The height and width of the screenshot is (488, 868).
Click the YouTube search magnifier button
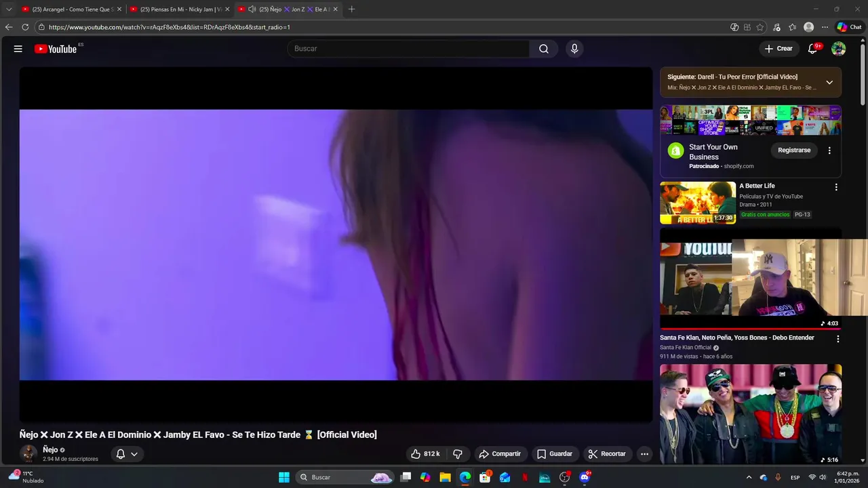pyautogui.click(x=544, y=49)
